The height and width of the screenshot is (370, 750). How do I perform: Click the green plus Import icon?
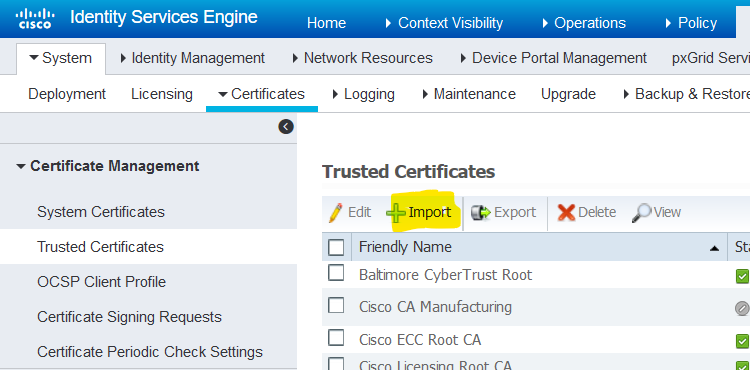(x=396, y=212)
